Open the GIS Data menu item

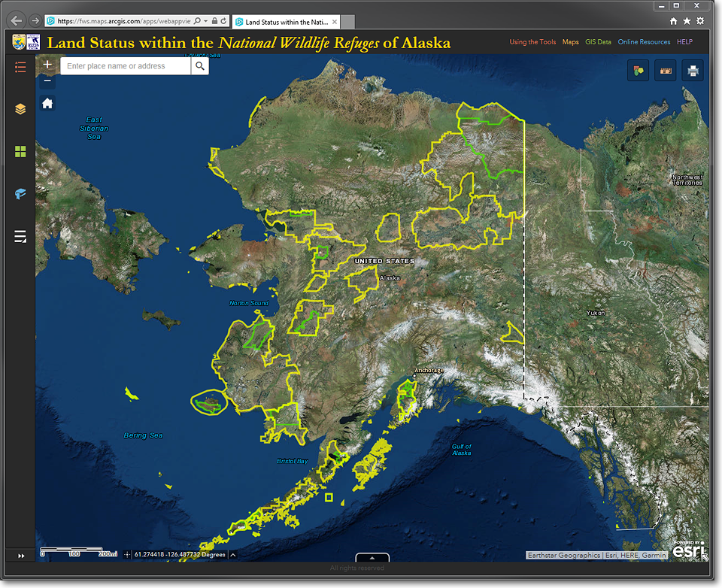(598, 42)
